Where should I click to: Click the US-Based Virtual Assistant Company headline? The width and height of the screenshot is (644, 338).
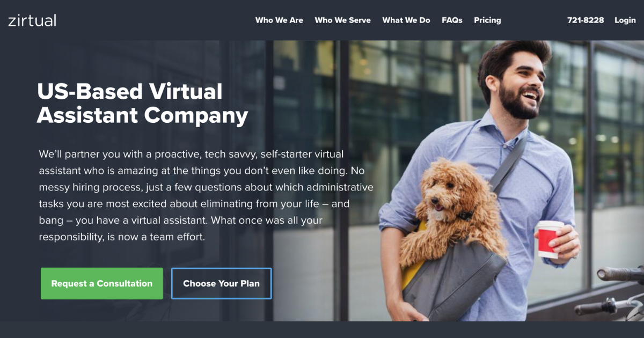(142, 104)
